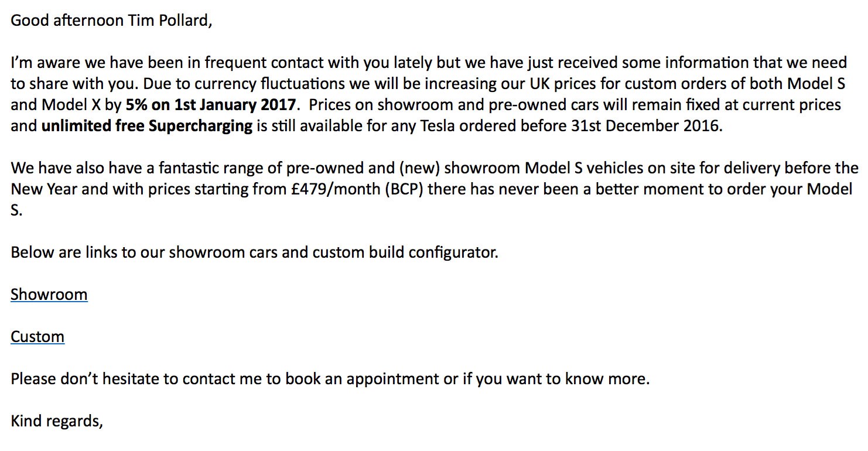Click the bold text '5% on 1st January 2017'
Image resolution: width=868 pixels, height=451 pixels.
[212, 105]
